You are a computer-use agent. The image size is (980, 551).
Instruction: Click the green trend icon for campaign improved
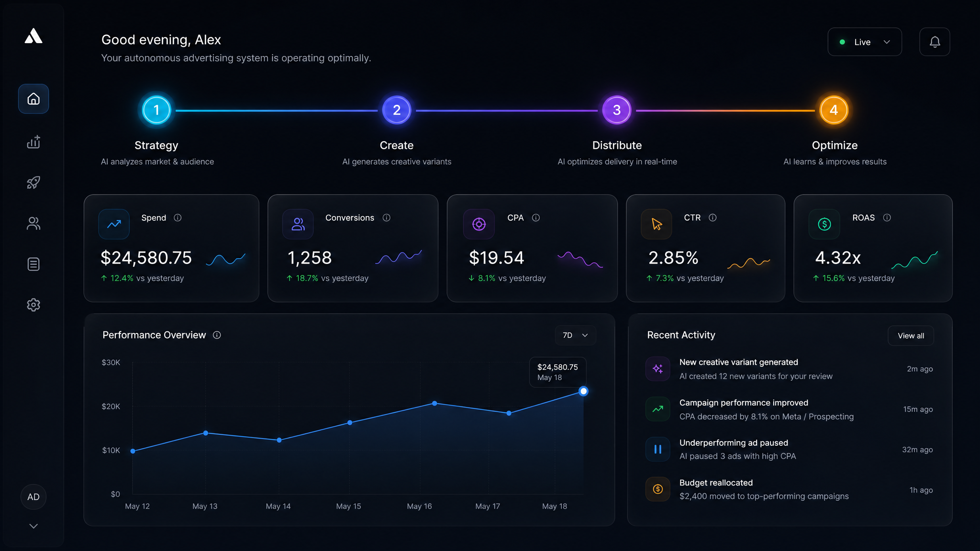(658, 409)
